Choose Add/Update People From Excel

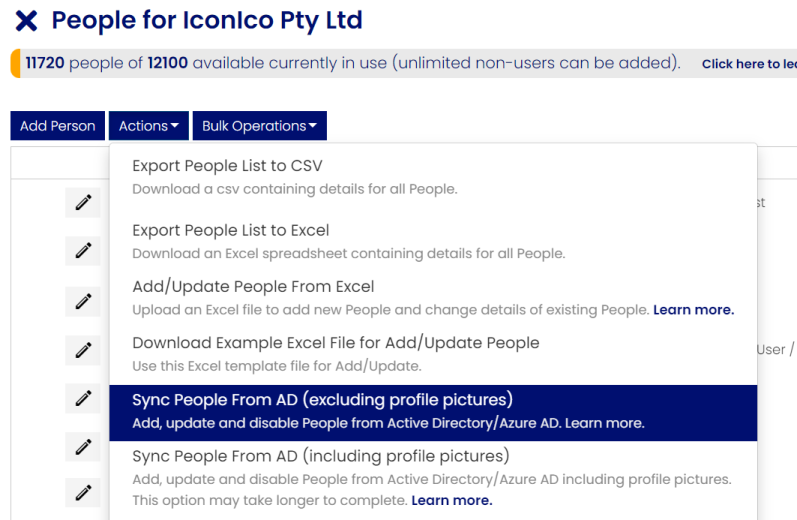433,298
